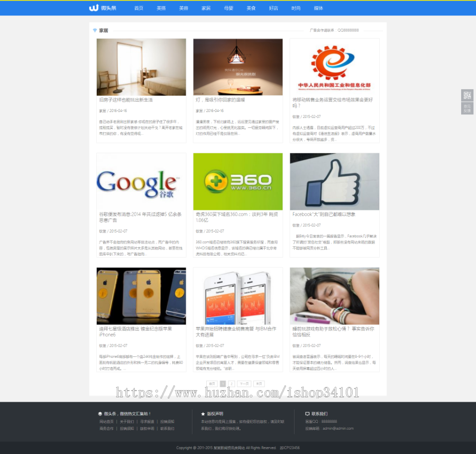Open article Facebook"大"到自己都难以想象

click(x=324, y=215)
